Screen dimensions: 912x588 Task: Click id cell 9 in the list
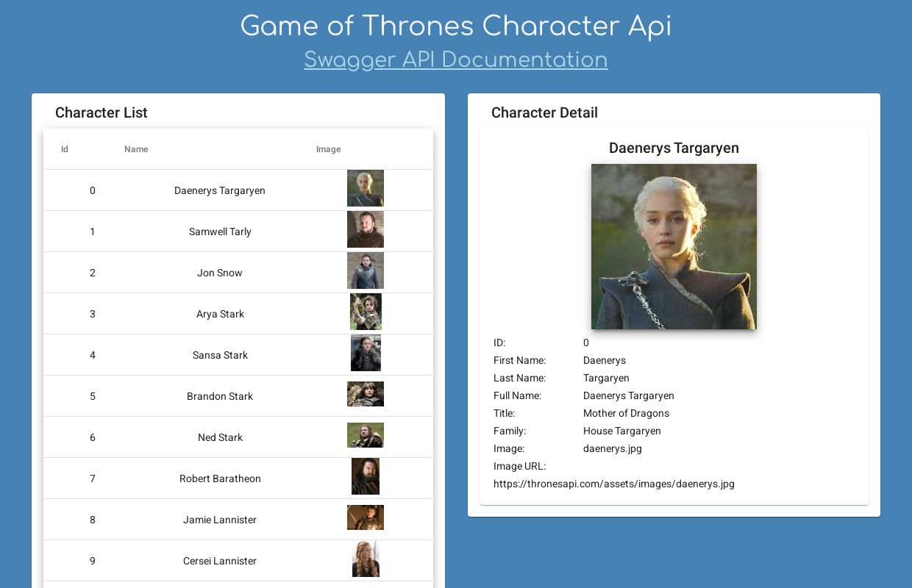click(93, 561)
